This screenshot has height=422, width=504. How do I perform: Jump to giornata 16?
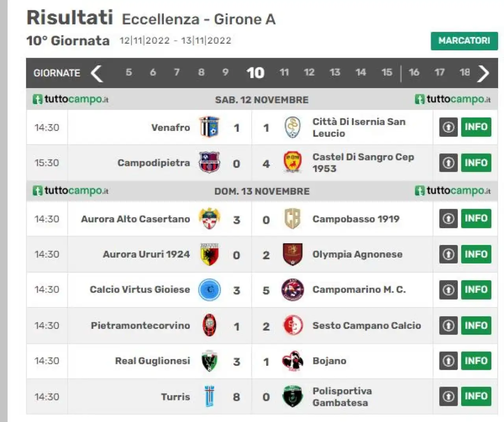tap(414, 72)
